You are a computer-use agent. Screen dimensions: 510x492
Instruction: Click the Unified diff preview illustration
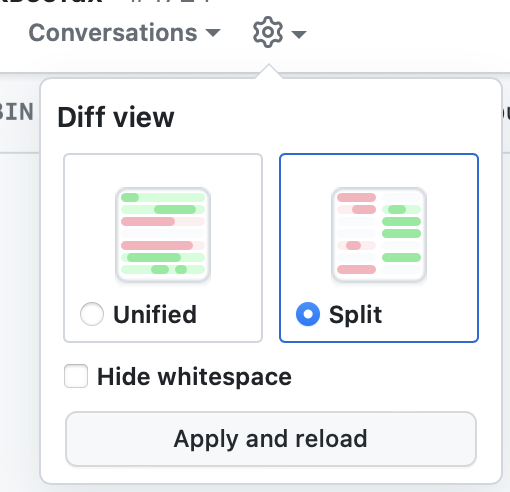point(163,235)
